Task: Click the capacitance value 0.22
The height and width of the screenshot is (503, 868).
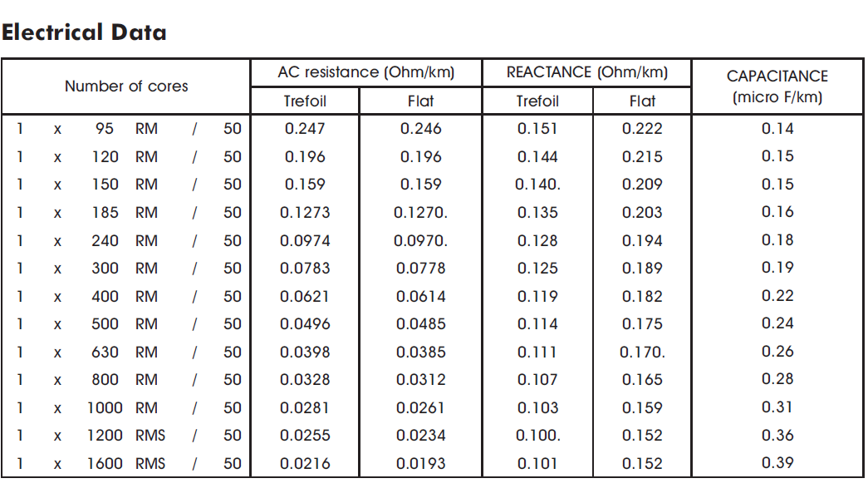Action: pyautogui.click(x=777, y=296)
